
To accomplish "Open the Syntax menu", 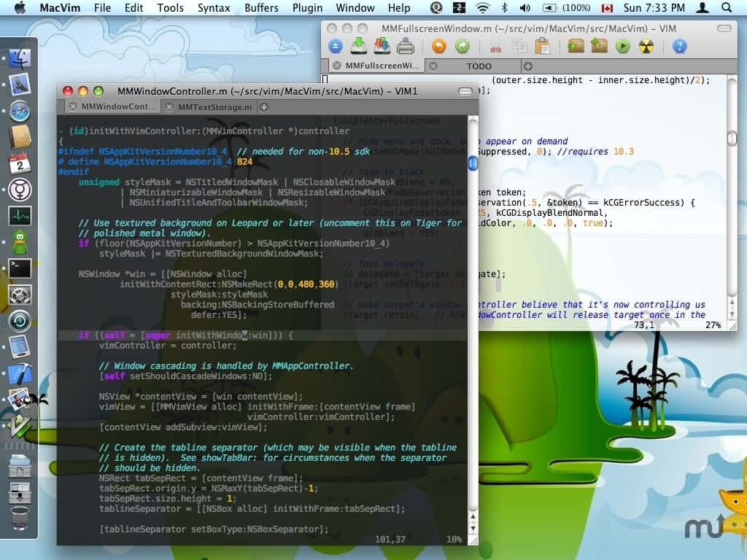I will tap(214, 8).
